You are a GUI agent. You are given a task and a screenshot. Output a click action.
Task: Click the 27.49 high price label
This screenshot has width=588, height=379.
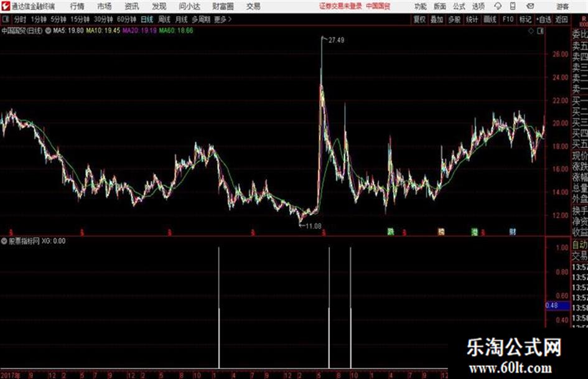pos(337,40)
